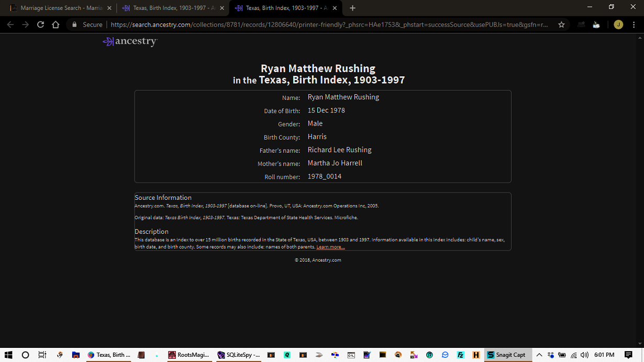Show hidden system tray icons
Image resolution: width=644 pixels, height=362 pixels.
pos(539,355)
